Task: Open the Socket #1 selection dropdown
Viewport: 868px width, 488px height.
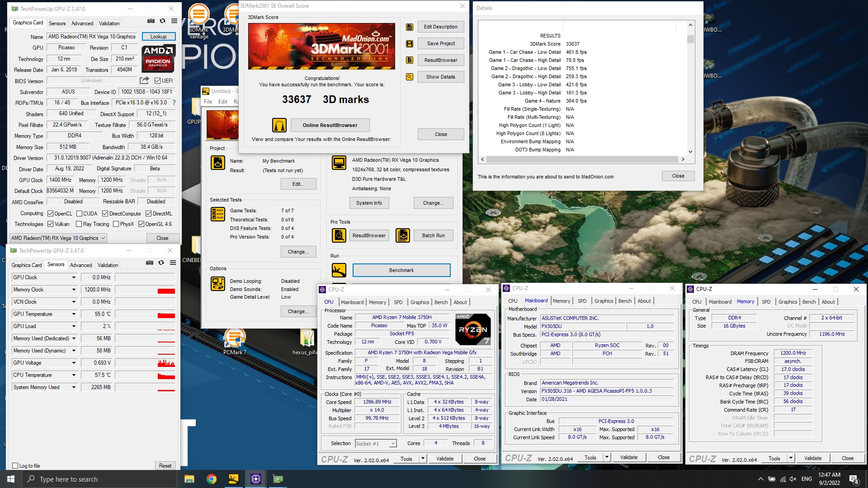Action: (376, 444)
